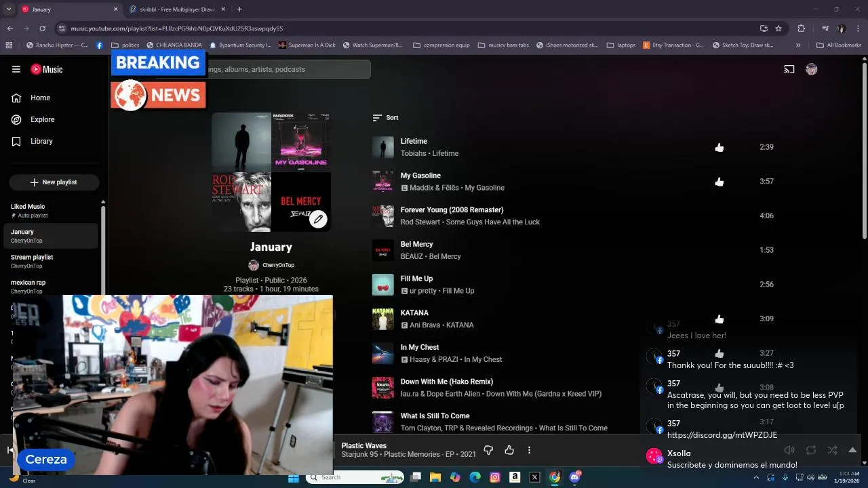Play Lifetime by Tobiahs

click(x=414, y=141)
